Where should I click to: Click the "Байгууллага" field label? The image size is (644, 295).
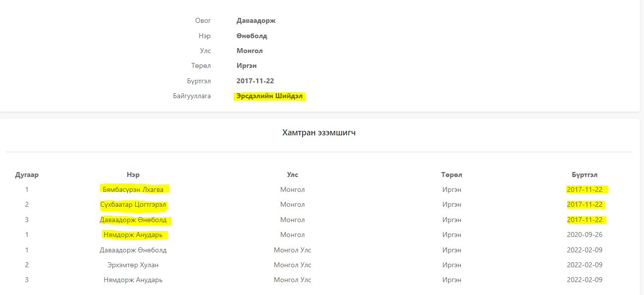[x=192, y=96]
